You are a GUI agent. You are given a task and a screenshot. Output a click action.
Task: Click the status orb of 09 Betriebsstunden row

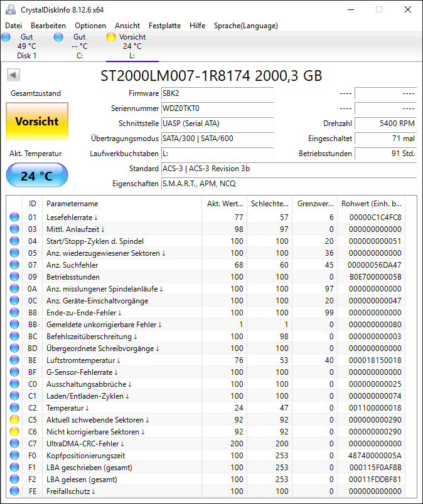(14, 276)
